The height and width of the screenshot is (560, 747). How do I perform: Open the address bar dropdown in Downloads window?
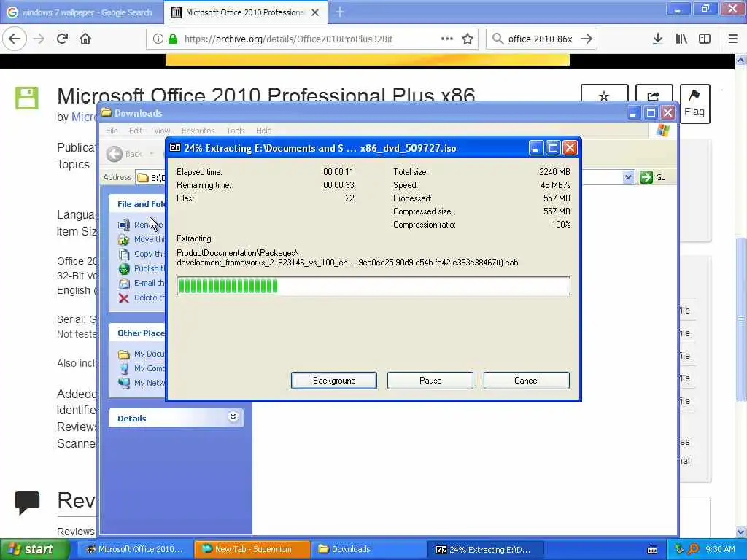coord(628,177)
